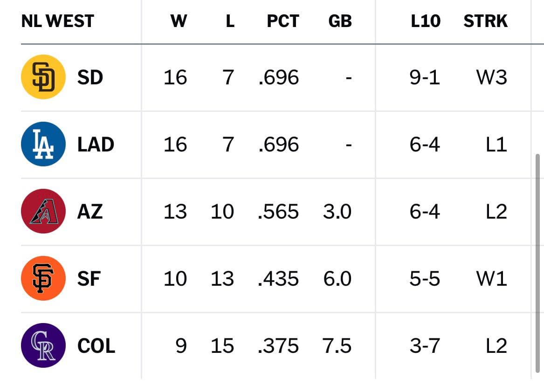The height and width of the screenshot is (392, 544).
Task: Click the GB column header
Action: point(340,21)
